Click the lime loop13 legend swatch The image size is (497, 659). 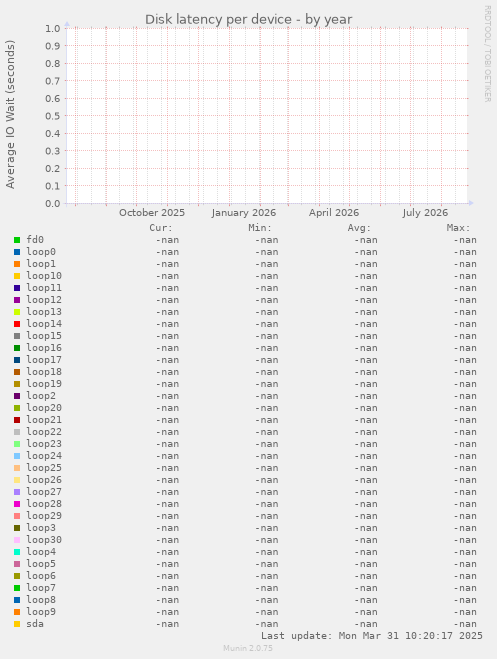(17, 312)
